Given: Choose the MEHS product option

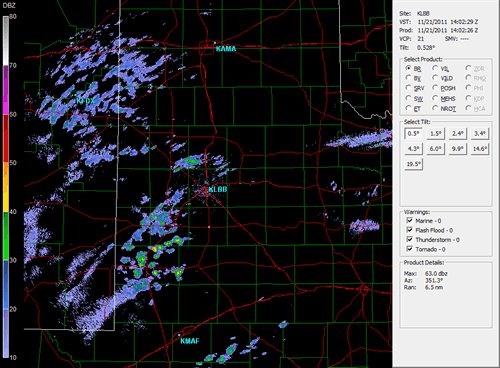Looking at the screenshot, I should click(435, 98).
